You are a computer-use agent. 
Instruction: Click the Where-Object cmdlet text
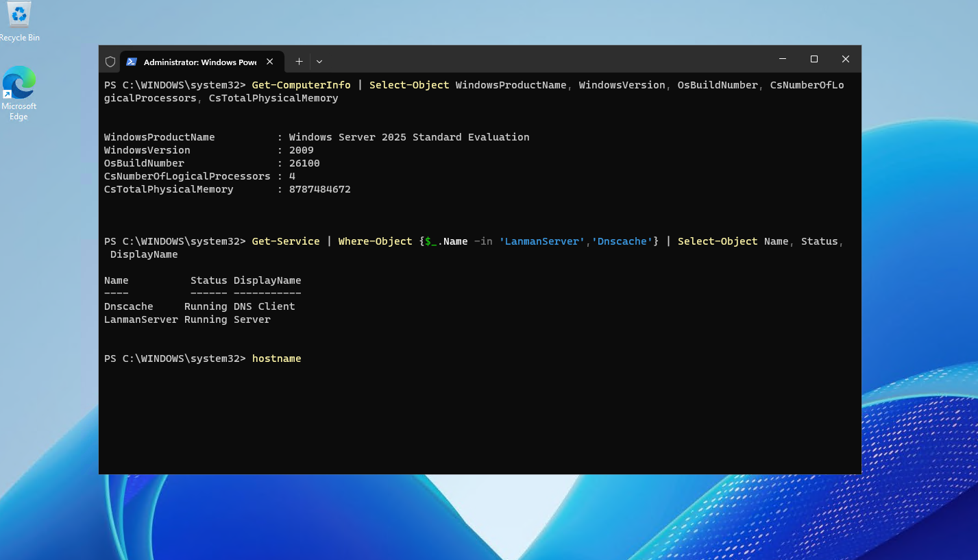[375, 241]
